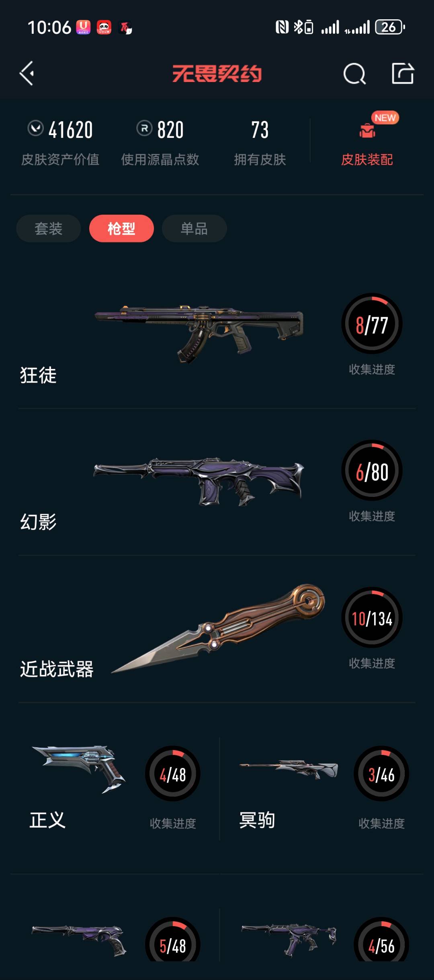This screenshot has width=434, height=980.
Task: Open the 正义 pistol entry
Action: click(x=115, y=788)
